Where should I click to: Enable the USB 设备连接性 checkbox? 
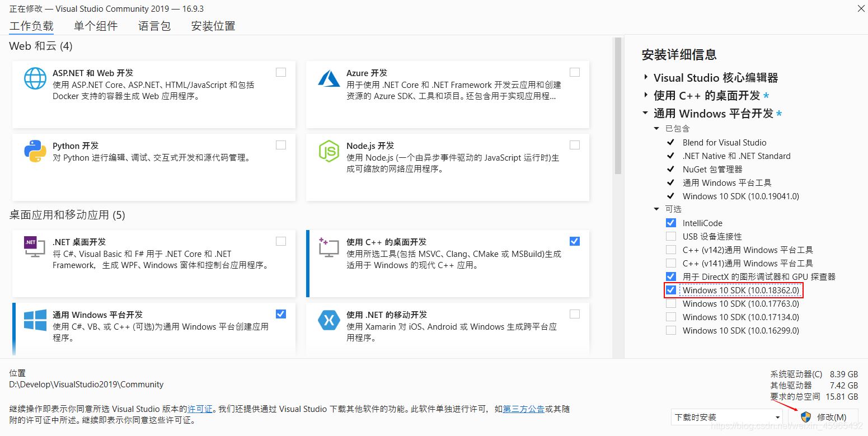point(670,236)
